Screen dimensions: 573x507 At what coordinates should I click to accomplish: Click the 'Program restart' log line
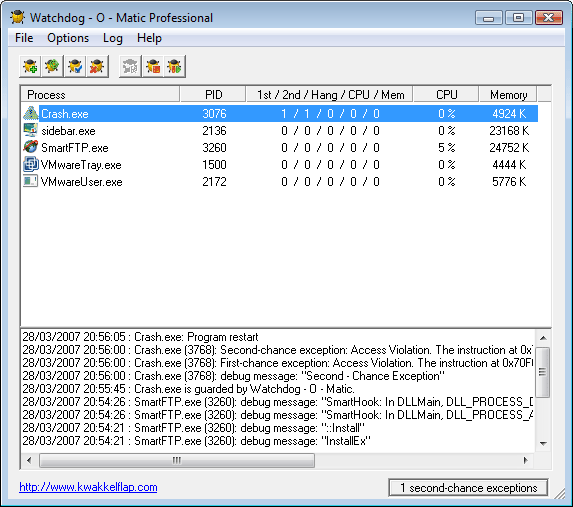140,337
